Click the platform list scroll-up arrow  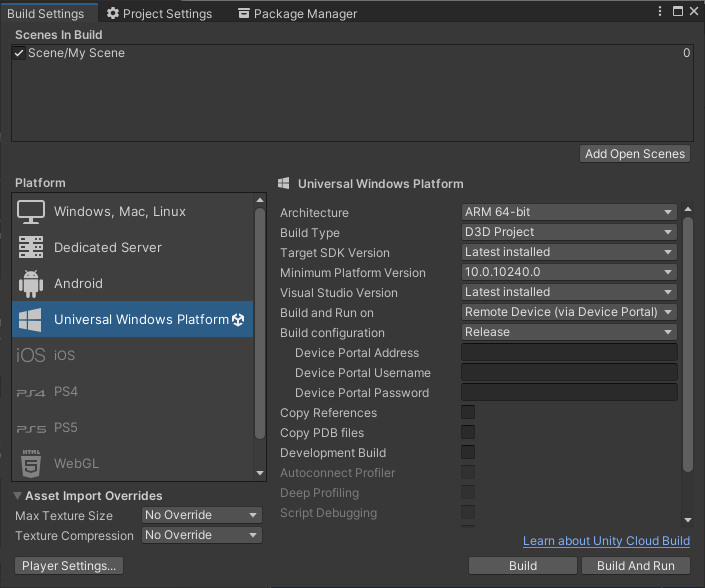coord(259,200)
